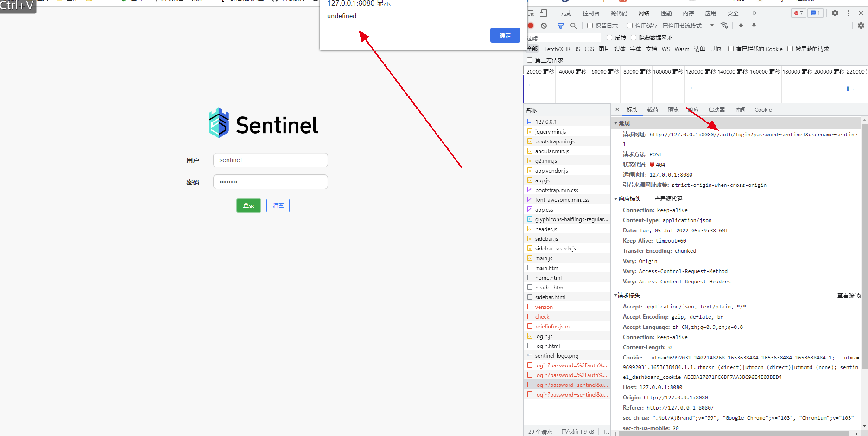
Task: Select the font-awesome.min.css request row
Action: [567, 199]
